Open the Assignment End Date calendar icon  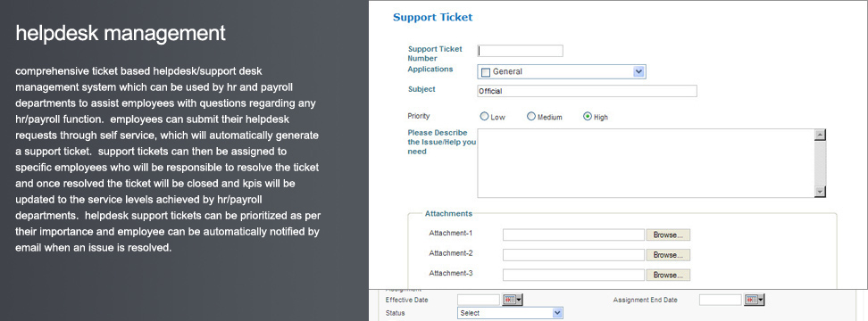point(754,300)
